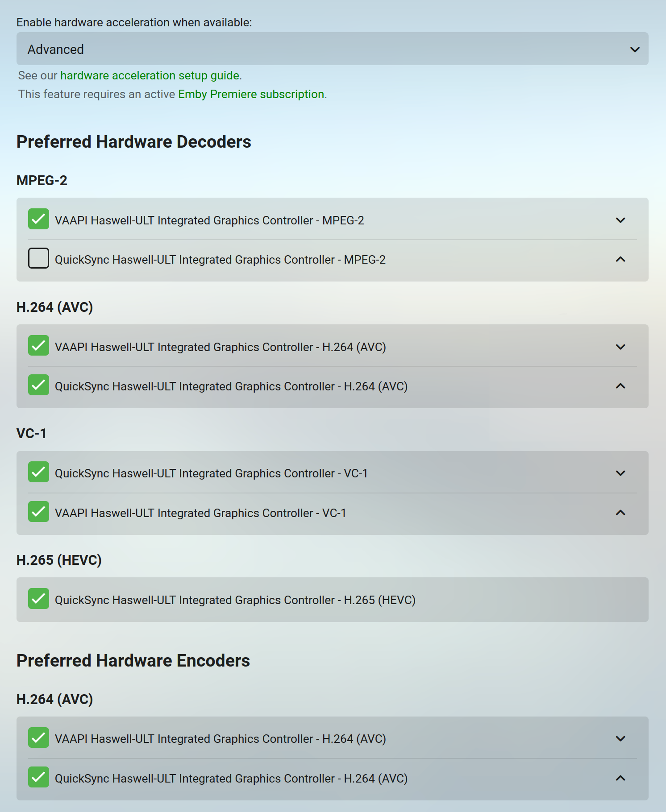Uncheck VAAPI H.264 encoder checkbox
The width and height of the screenshot is (666, 812).
click(x=38, y=737)
